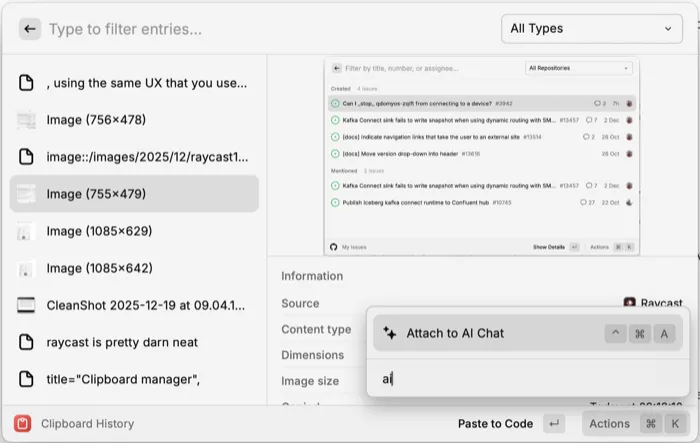Open the Actions menu button

point(609,423)
